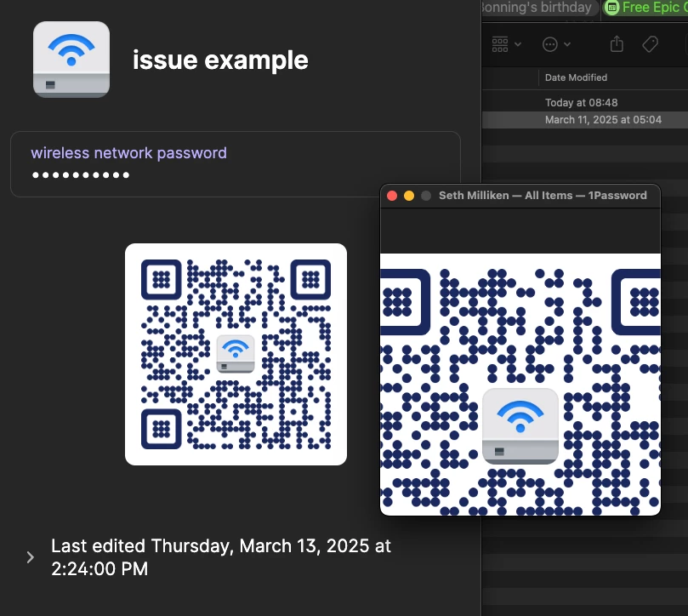The image size is (688, 616).
Task: Minimize the Seth Milliken 1Password window
Action: [409, 196]
